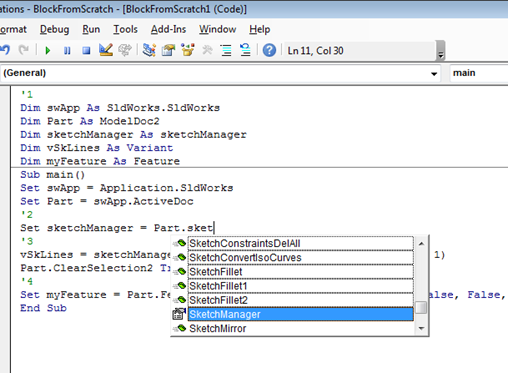The height and width of the screenshot is (373, 508).
Task: Pick SketchMirror from the list
Action: [300, 328]
